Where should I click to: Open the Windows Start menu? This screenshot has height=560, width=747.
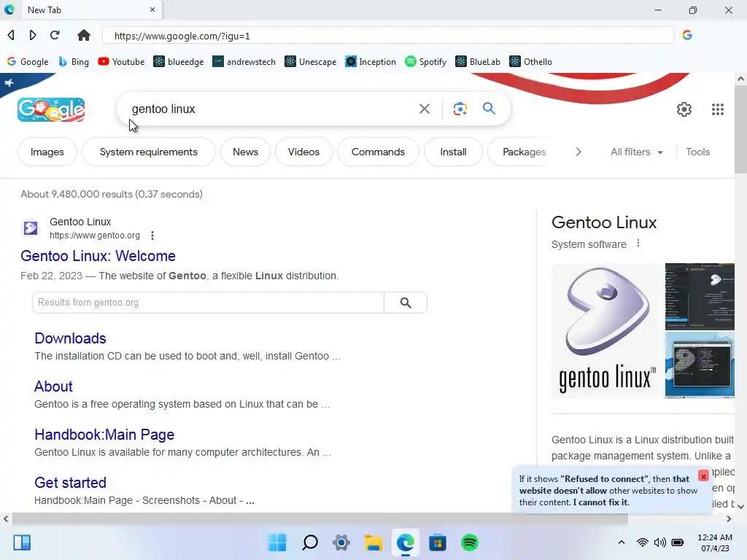coord(277,542)
